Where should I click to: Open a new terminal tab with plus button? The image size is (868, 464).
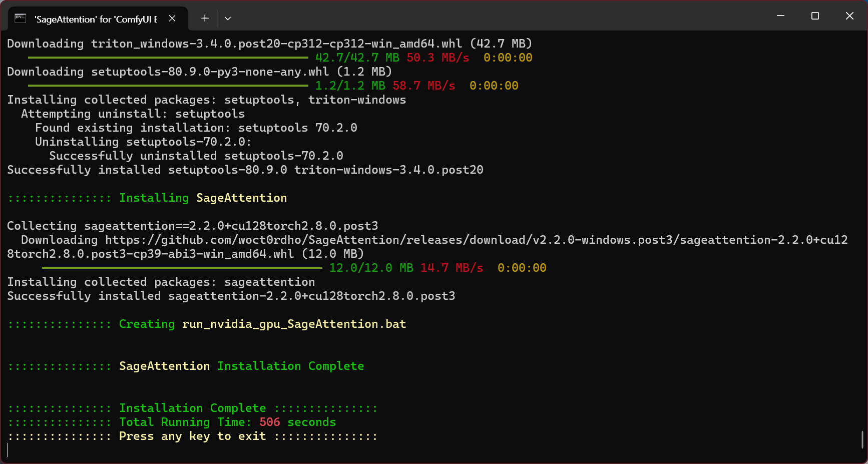pyautogui.click(x=205, y=19)
